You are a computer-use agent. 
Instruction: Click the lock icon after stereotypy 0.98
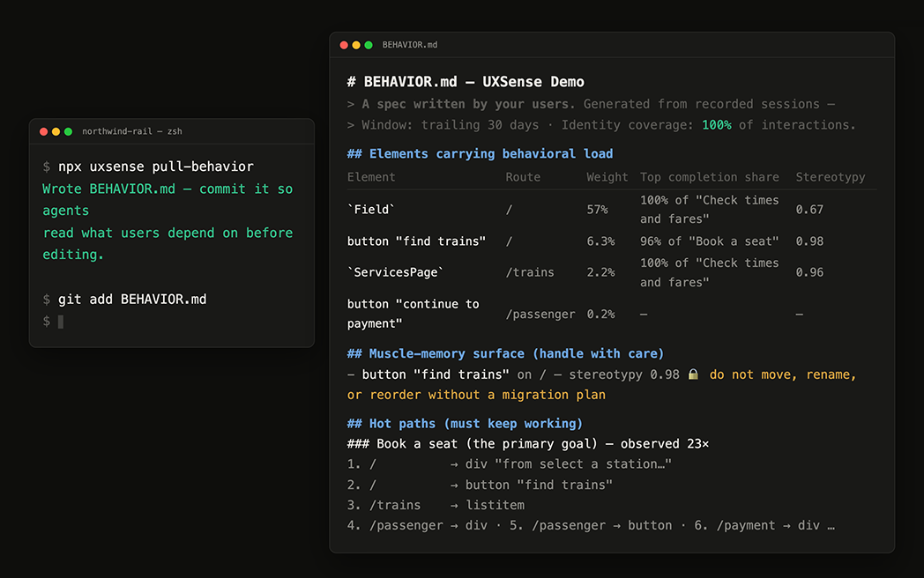tap(694, 374)
